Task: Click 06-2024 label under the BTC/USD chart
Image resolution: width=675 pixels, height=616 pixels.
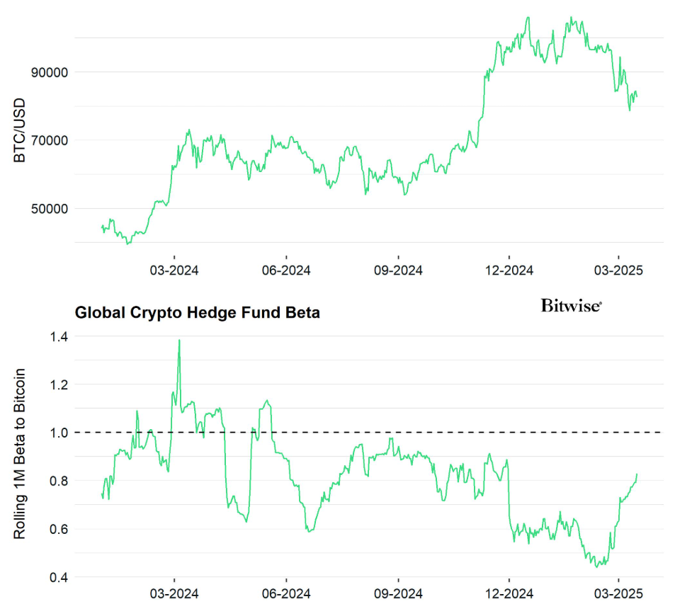Action: click(x=285, y=270)
